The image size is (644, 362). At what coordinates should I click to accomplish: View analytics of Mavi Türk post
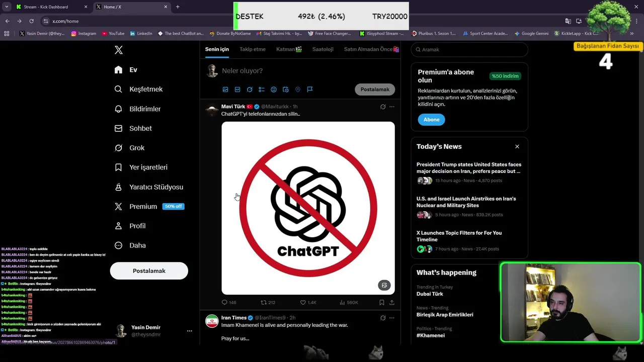point(342,302)
